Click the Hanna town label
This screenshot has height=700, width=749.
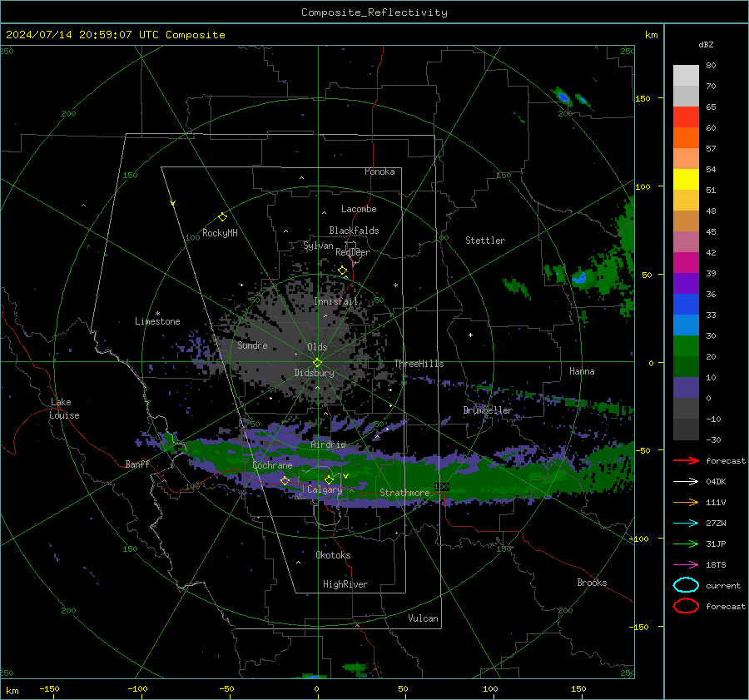[582, 371]
